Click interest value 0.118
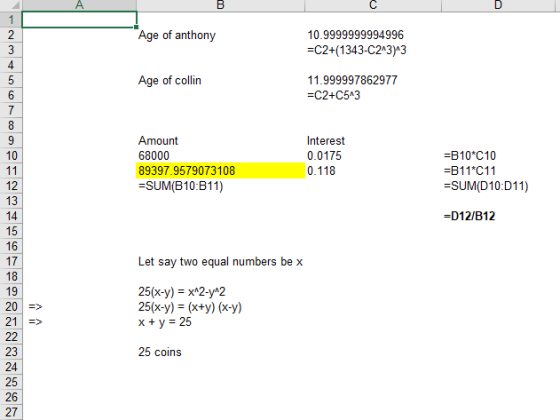The height and width of the screenshot is (420, 560). 321,171
